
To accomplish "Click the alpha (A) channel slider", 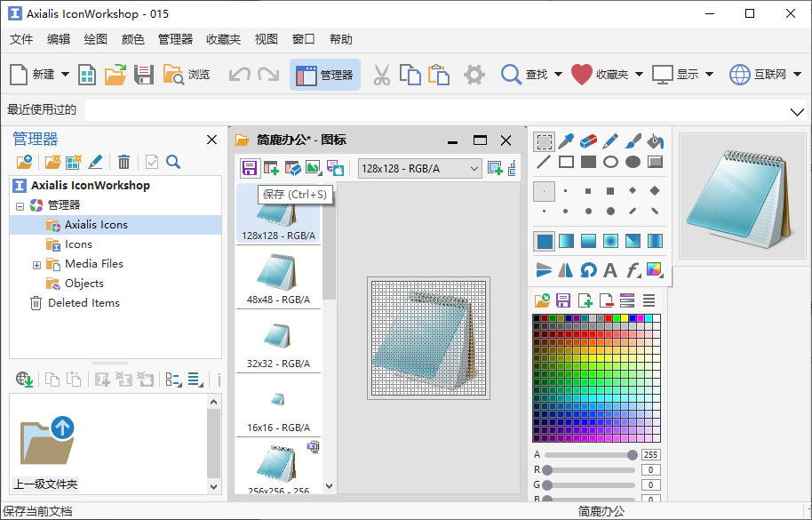I will click(590, 455).
